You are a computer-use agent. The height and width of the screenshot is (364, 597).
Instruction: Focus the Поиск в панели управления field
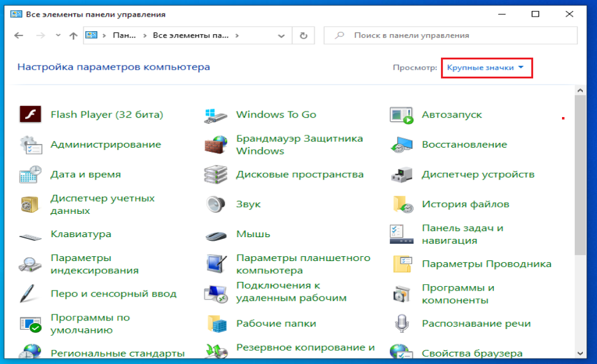point(450,36)
